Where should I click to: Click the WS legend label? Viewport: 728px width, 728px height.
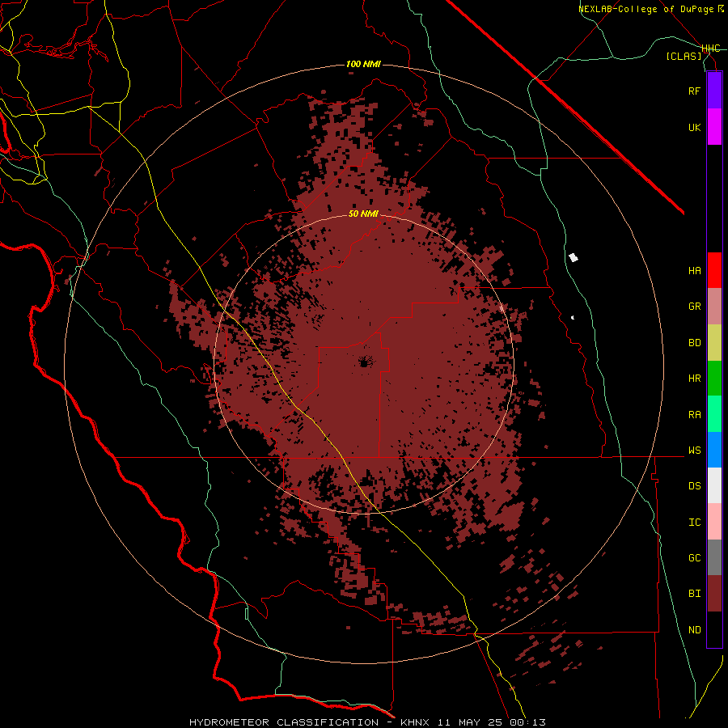click(x=694, y=450)
